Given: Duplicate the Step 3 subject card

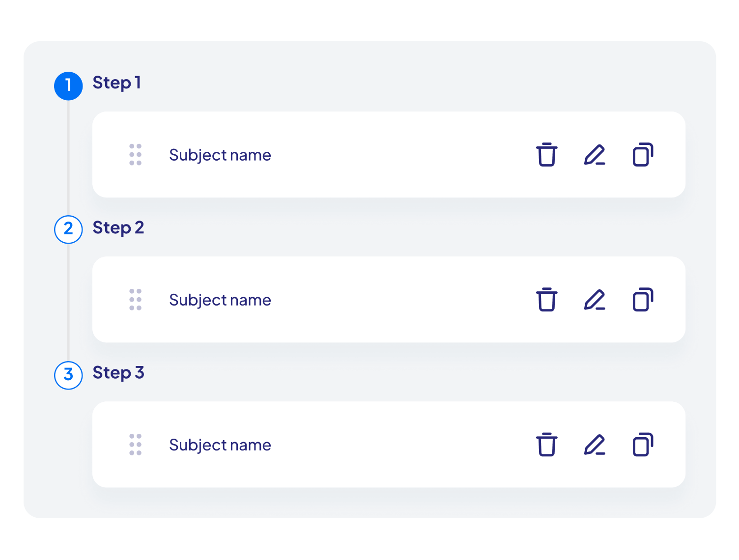Looking at the screenshot, I should click(643, 445).
